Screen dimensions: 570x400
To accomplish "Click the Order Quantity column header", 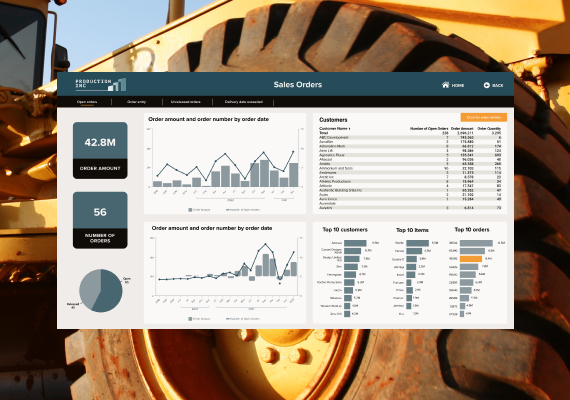I will [x=489, y=129].
